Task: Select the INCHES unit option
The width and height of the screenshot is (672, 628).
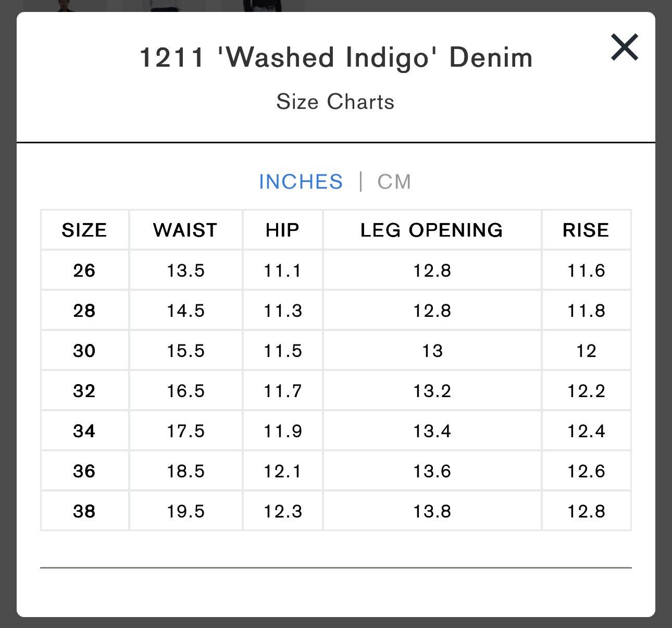Action: [301, 182]
